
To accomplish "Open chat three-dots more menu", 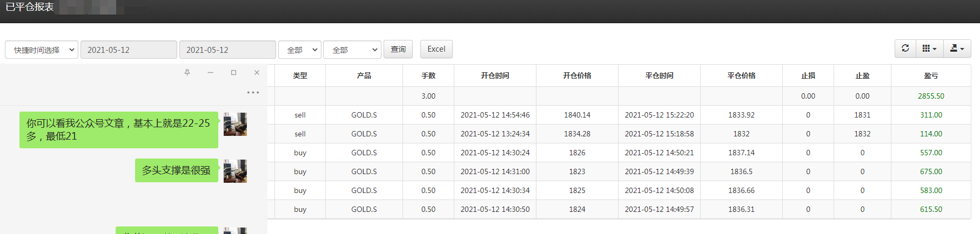I will pyautogui.click(x=253, y=92).
